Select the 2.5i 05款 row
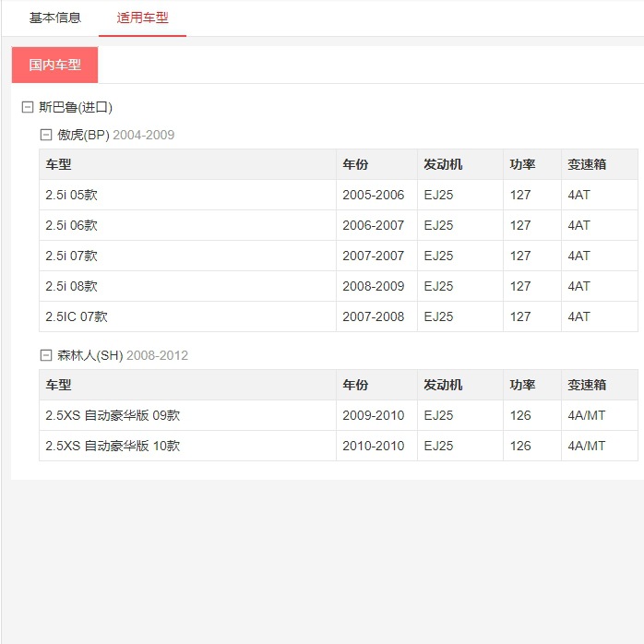Screen dimensions: 644x644 click(x=339, y=195)
